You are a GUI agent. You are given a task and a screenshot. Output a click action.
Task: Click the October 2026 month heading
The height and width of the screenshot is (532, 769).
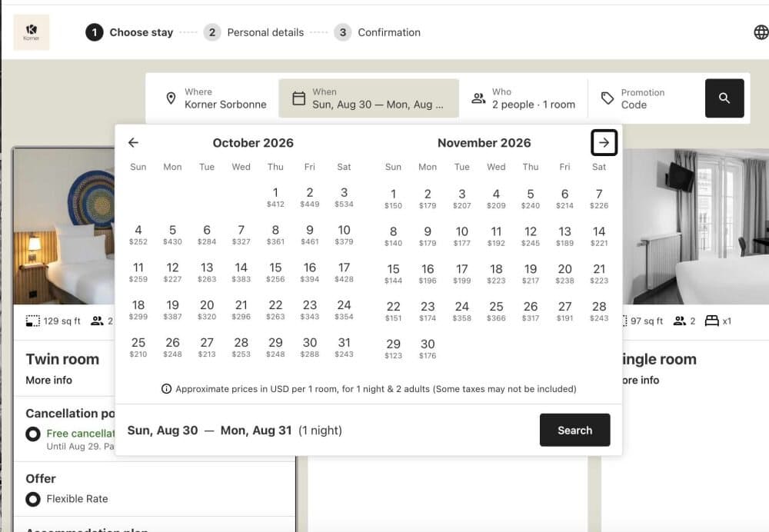point(253,143)
